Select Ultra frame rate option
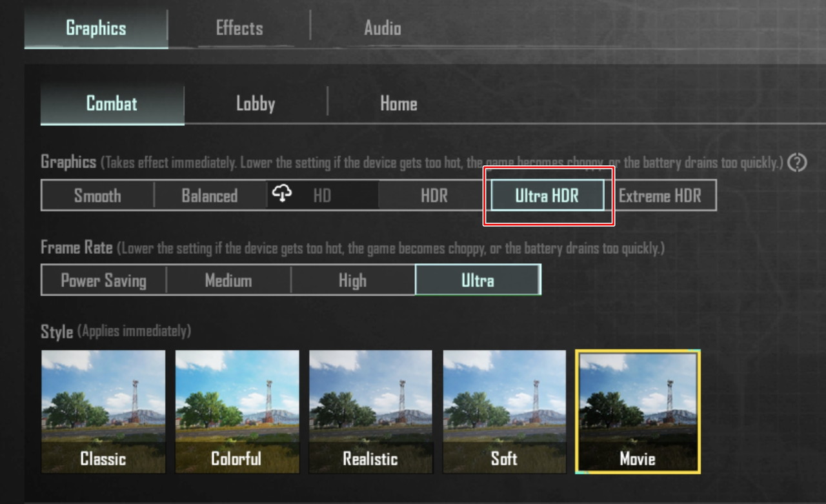826x504 pixels. click(x=478, y=280)
